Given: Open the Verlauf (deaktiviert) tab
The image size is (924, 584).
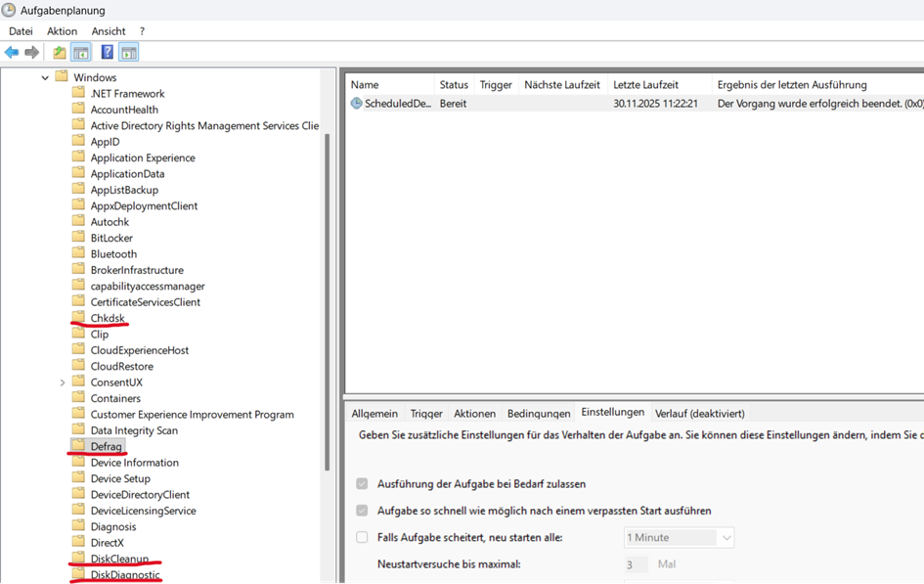Looking at the screenshot, I should point(699,414).
